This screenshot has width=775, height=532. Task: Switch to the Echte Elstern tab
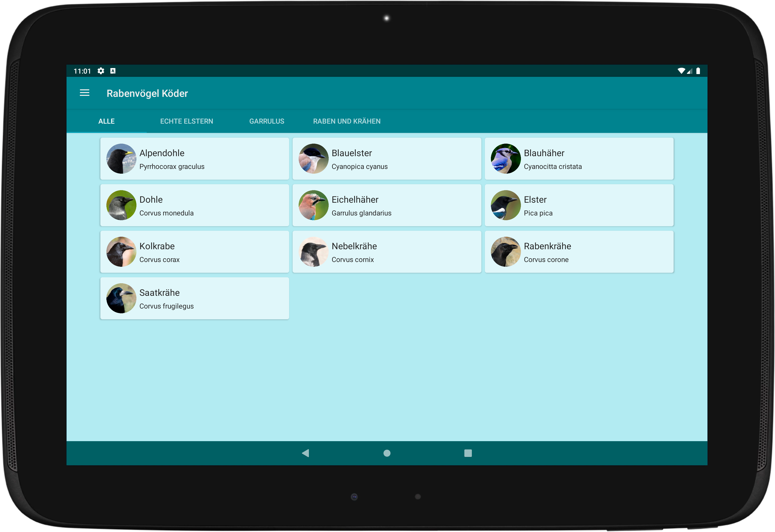[x=186, y=121]
